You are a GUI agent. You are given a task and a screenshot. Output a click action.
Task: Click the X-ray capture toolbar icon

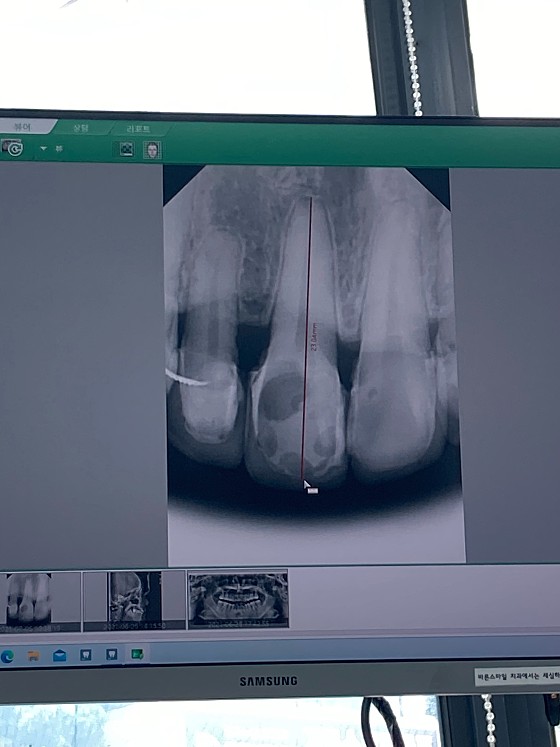click(x=126, y=149)
